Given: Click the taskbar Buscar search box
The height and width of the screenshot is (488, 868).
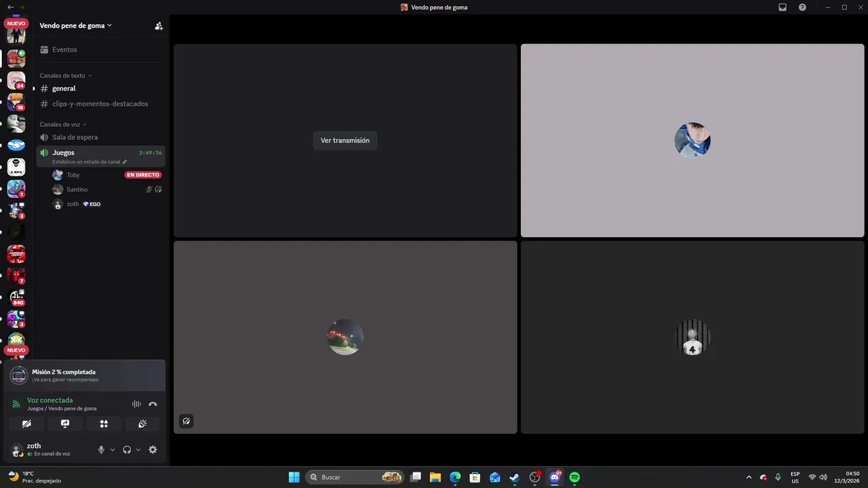Looking at the screenshot, I should tap(355, 477).
